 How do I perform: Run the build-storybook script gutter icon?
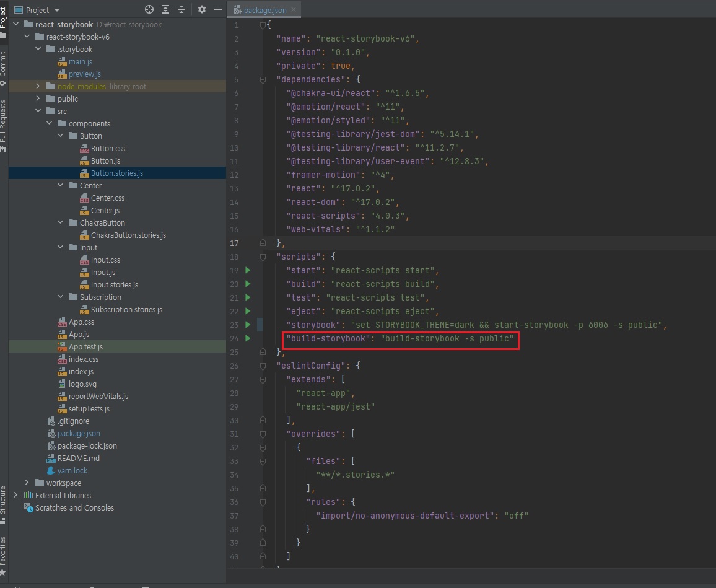(x=248, y=338)
